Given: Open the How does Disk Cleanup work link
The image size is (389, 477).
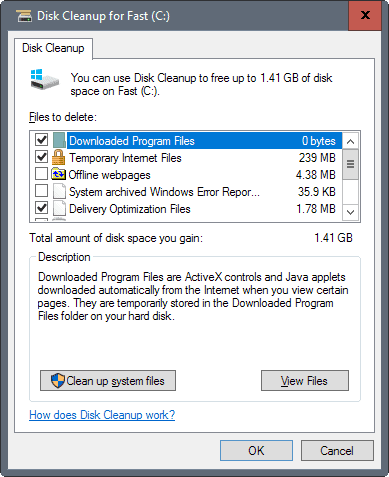Looking at the screenshot, I should pos(102,415).
